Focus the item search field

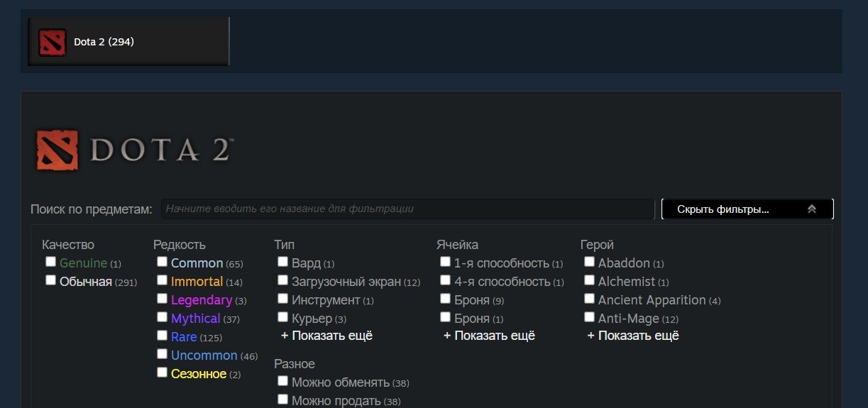point(407,209)
